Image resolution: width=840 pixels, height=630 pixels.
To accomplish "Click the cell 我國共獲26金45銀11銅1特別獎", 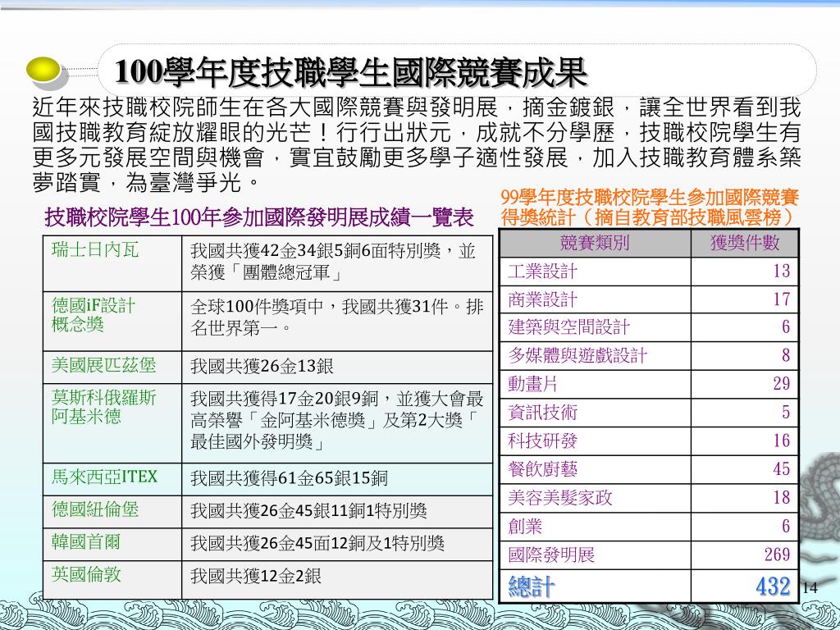I will point(337,512).
